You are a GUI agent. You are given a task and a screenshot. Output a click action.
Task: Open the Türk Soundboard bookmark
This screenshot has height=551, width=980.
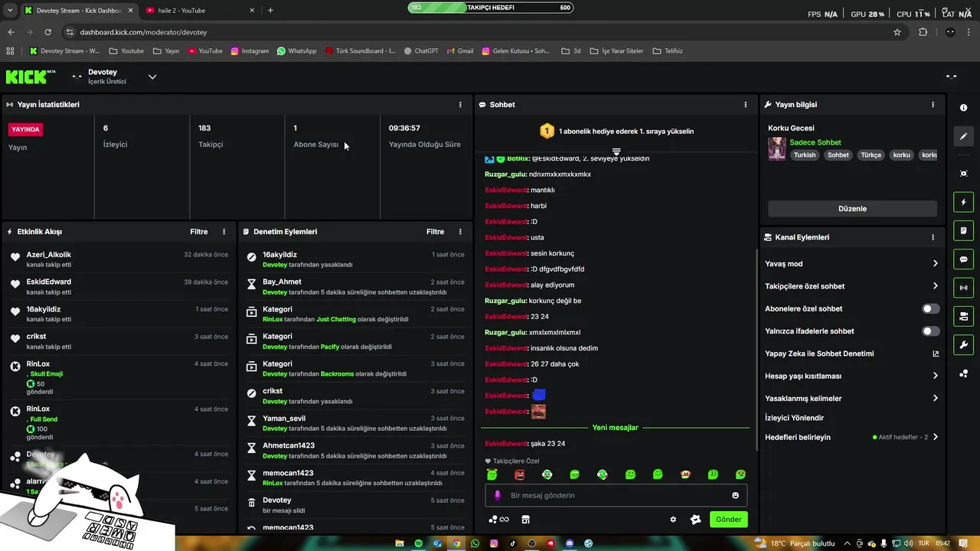(x=360, y=51)
